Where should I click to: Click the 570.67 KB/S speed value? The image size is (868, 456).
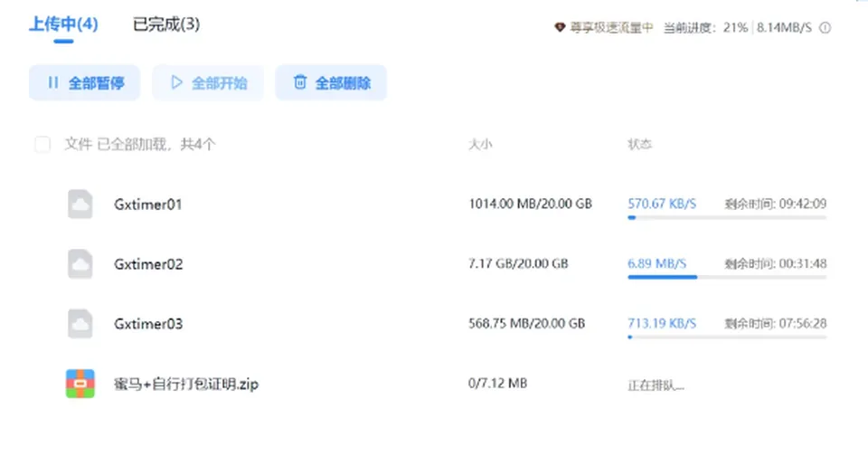(x=662, y=204)
